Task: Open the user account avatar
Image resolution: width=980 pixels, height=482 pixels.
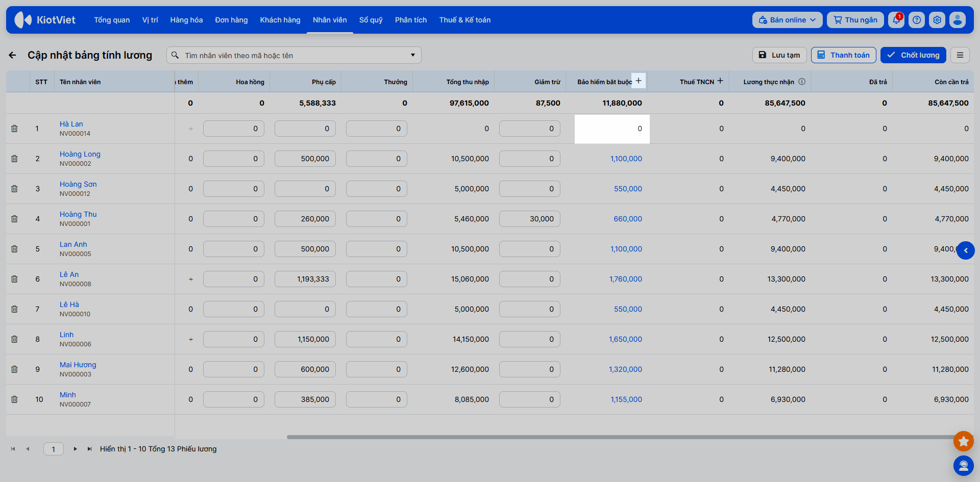Action: 958,20
